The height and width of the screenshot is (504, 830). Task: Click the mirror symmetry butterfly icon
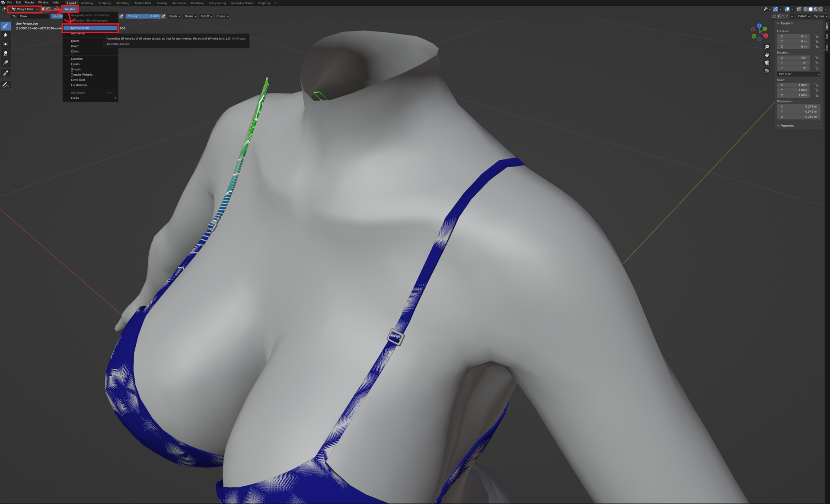(x=773, y=16)
